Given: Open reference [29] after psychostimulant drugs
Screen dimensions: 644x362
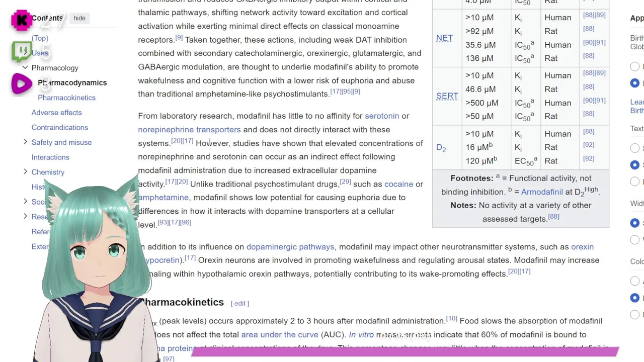Looking at the screenshot, I should coord(345,182).
